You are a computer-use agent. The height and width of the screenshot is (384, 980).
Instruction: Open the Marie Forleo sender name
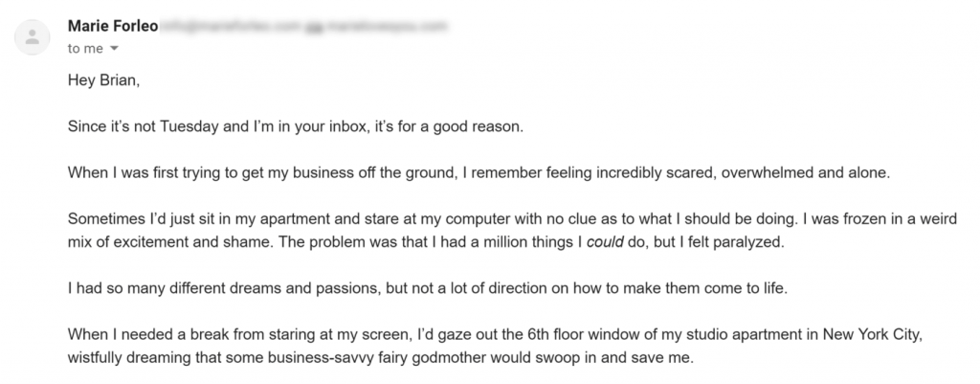(113, 26)
